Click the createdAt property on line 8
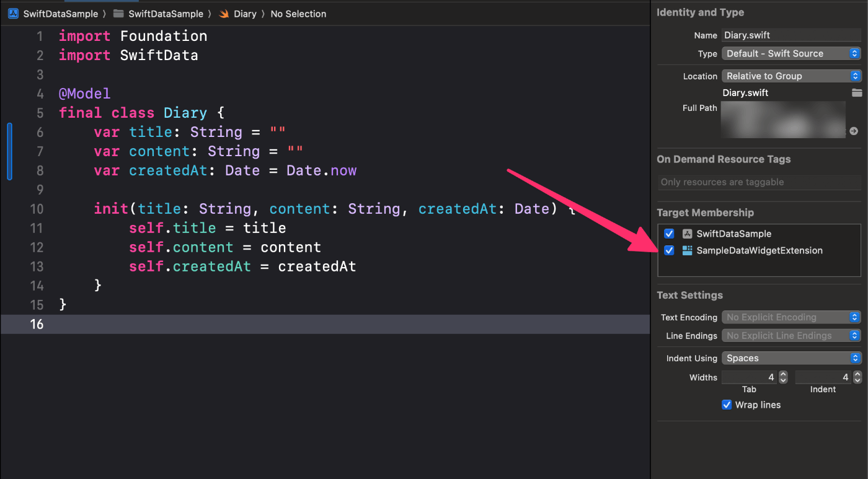Viewport: 868px width, 479px height. point(168,170)
